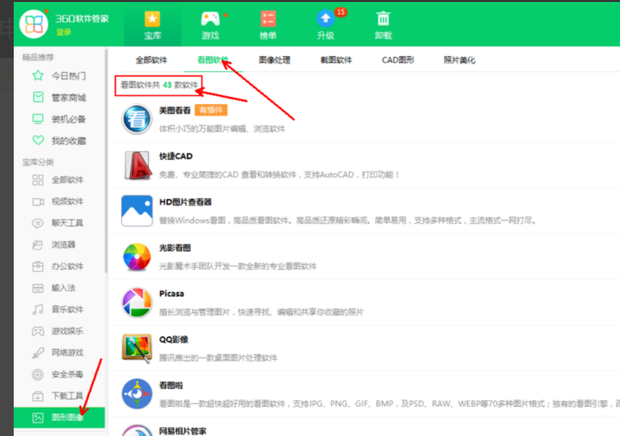Click the 浏览器 sidebar icon

click(x=38, y=245)
